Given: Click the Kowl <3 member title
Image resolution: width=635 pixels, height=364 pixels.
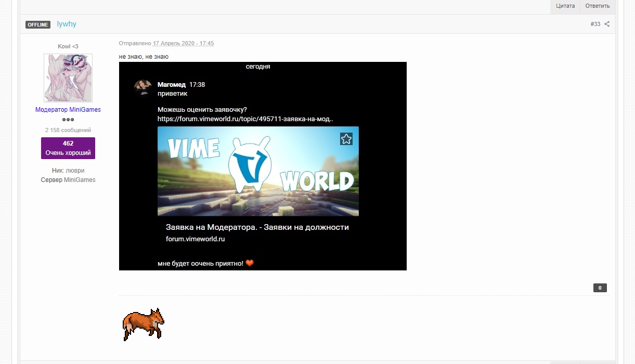Looking at the screenshot, I should click(x=68, y=46).
